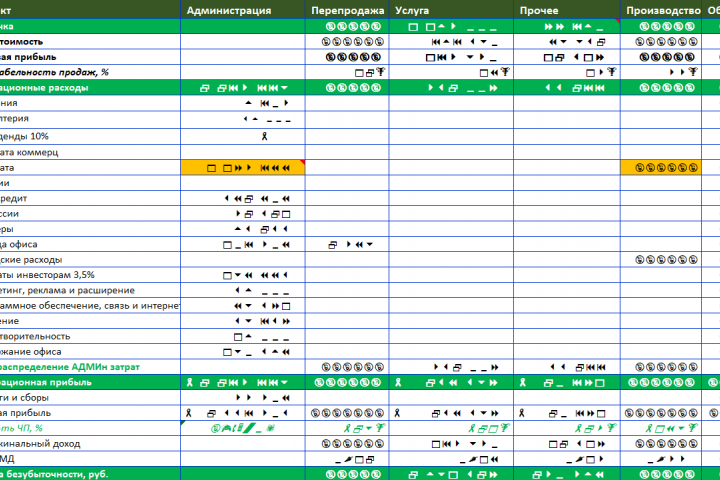Select Администрация cell in "творительность" row
Viewport: 720px width, 480px height.
(x=243, y=336)
